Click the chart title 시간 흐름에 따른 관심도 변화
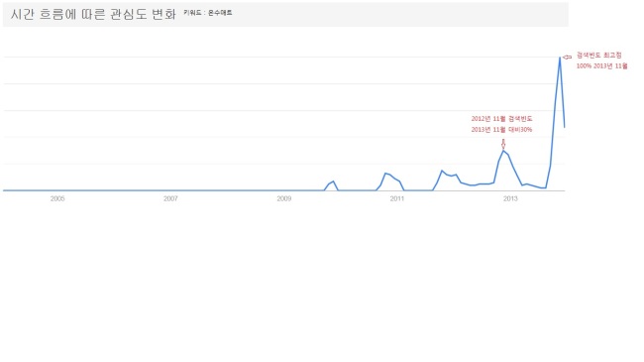 (93, 14)
